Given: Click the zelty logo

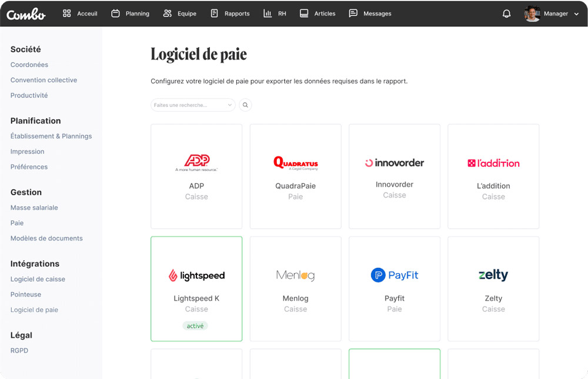Looking at the screenshot, I should (493, 275).
